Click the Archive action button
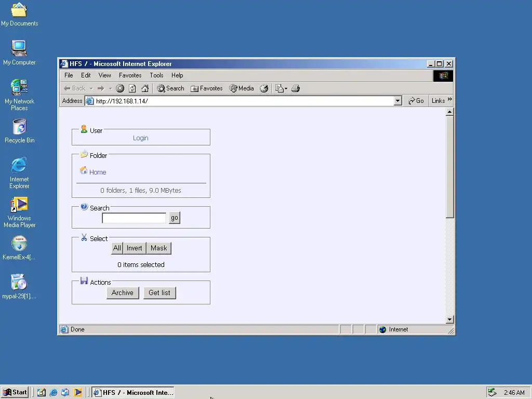532x399 pixels. pos(123,293)
